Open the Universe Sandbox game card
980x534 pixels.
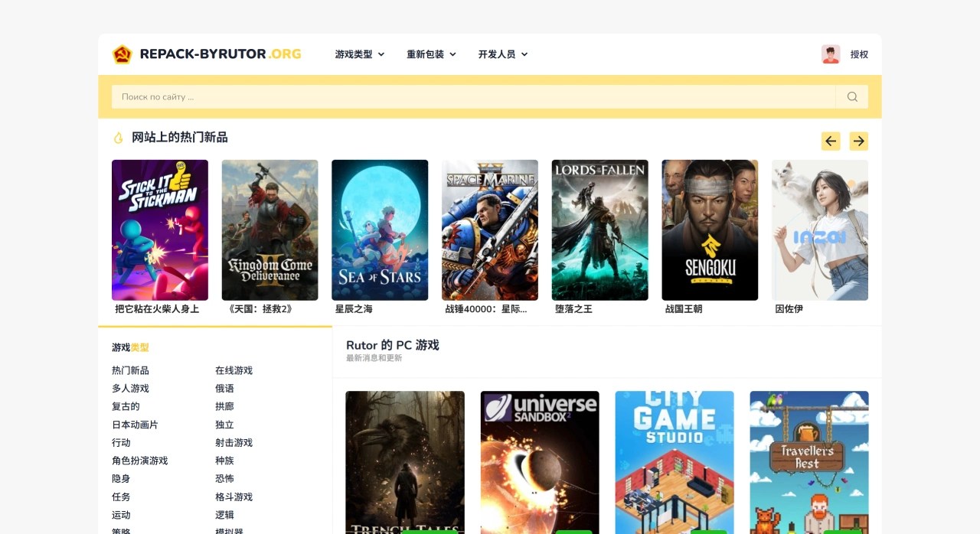pos(540,462)
